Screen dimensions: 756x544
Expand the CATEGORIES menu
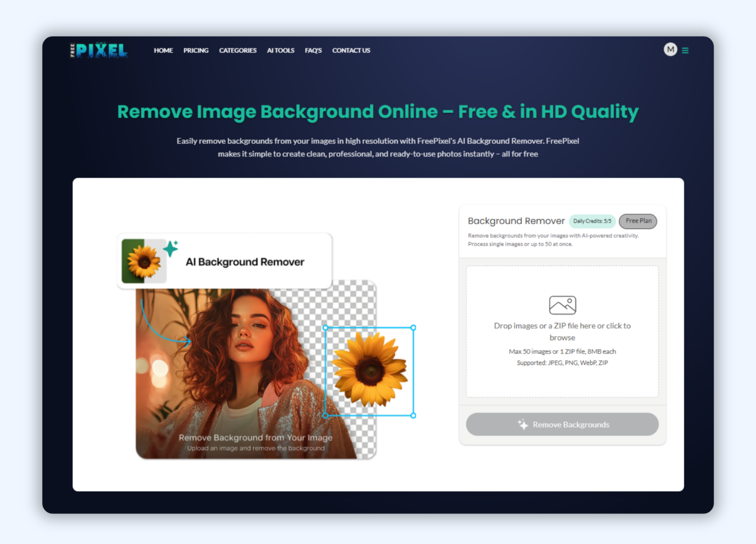click(x=238, y=51)
